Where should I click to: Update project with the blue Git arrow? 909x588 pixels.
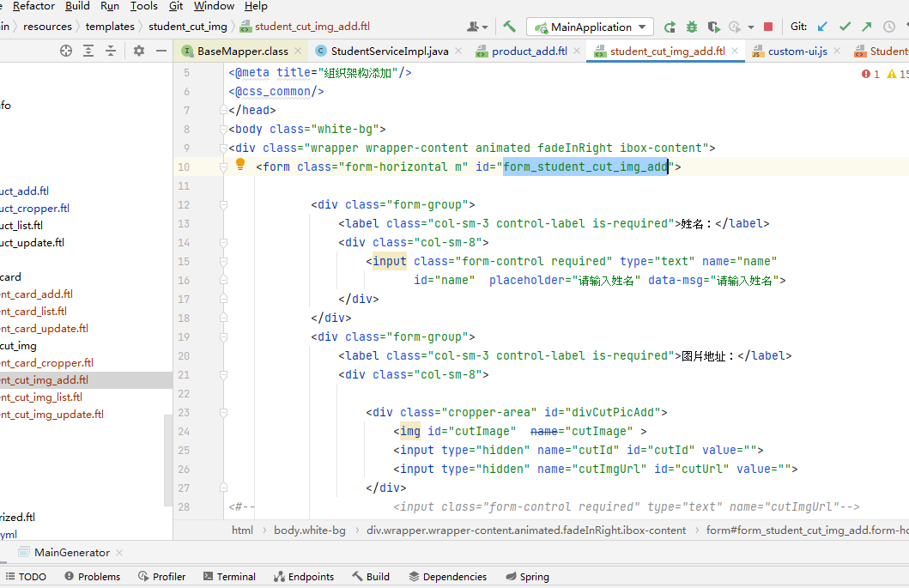pos(822,27)
